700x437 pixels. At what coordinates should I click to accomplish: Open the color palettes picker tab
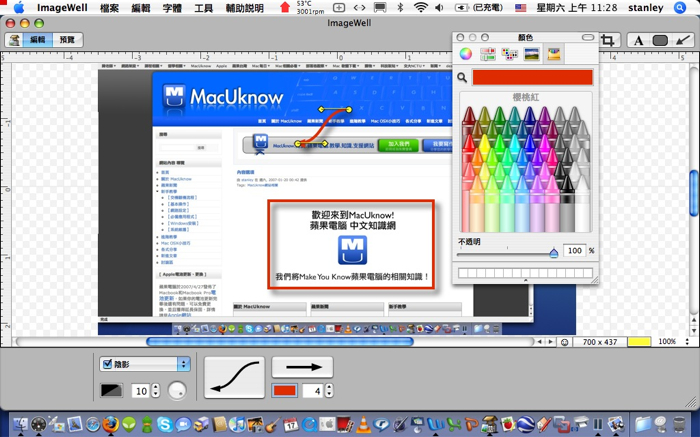tap(509, 54)
